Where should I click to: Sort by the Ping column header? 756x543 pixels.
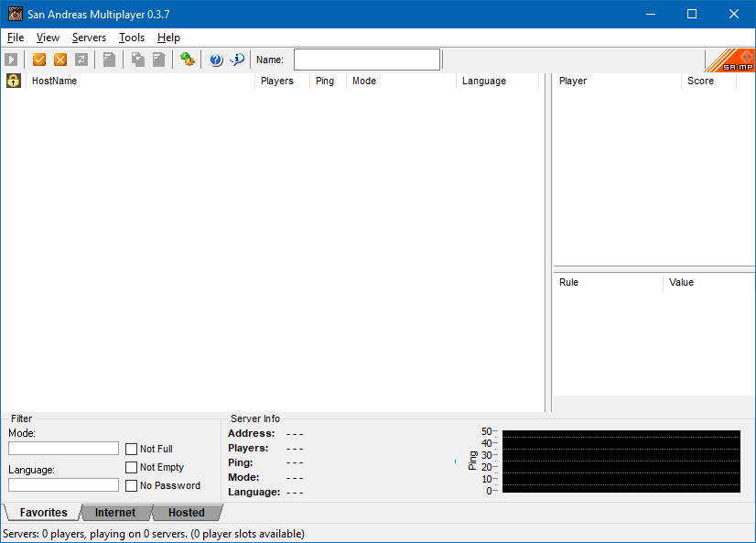click(x=328, y=81)
